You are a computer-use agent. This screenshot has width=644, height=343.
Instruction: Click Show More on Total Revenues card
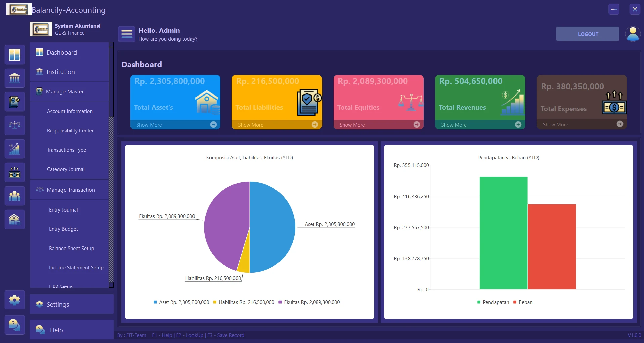point(454,125)
